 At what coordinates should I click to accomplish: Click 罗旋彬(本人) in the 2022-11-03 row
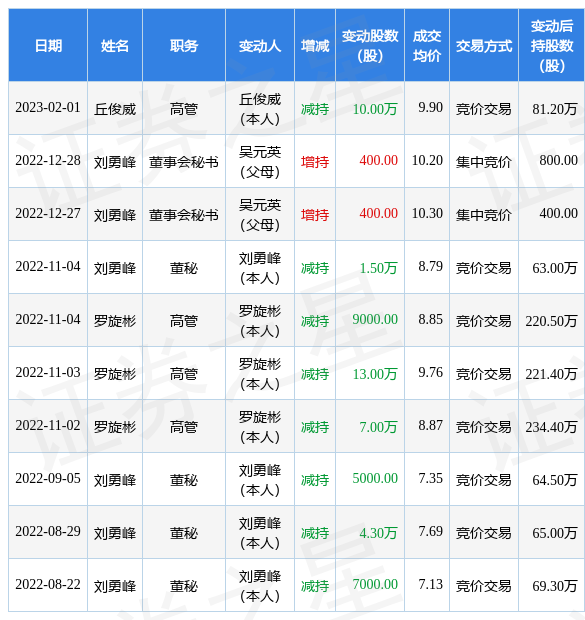tap(260, 374)
